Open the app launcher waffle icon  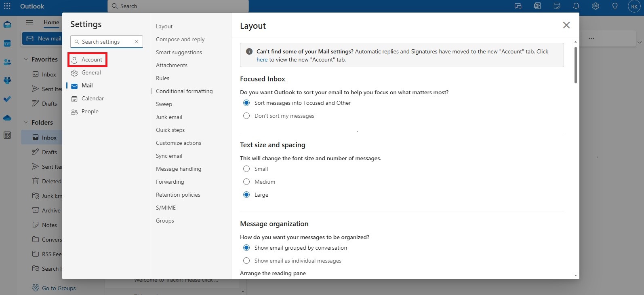[x=7, y=6]
